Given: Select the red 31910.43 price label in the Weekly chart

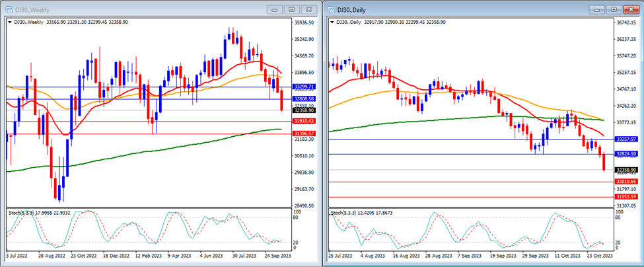Looking at the screenshot, I should point(304,121).
